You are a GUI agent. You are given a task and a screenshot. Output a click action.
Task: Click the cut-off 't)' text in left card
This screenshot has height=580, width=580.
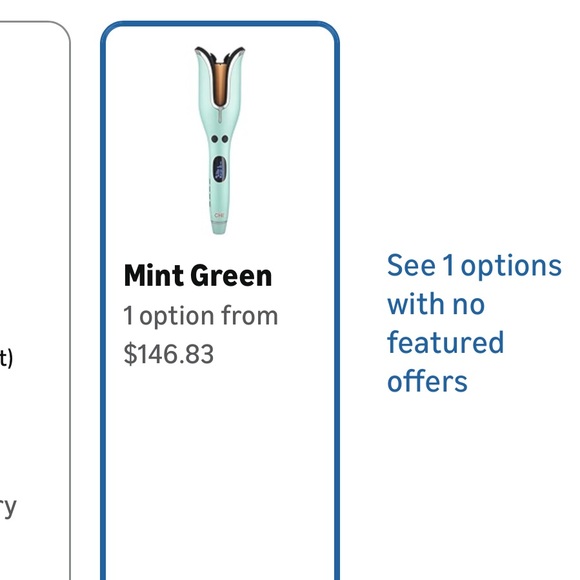point(6,358)
